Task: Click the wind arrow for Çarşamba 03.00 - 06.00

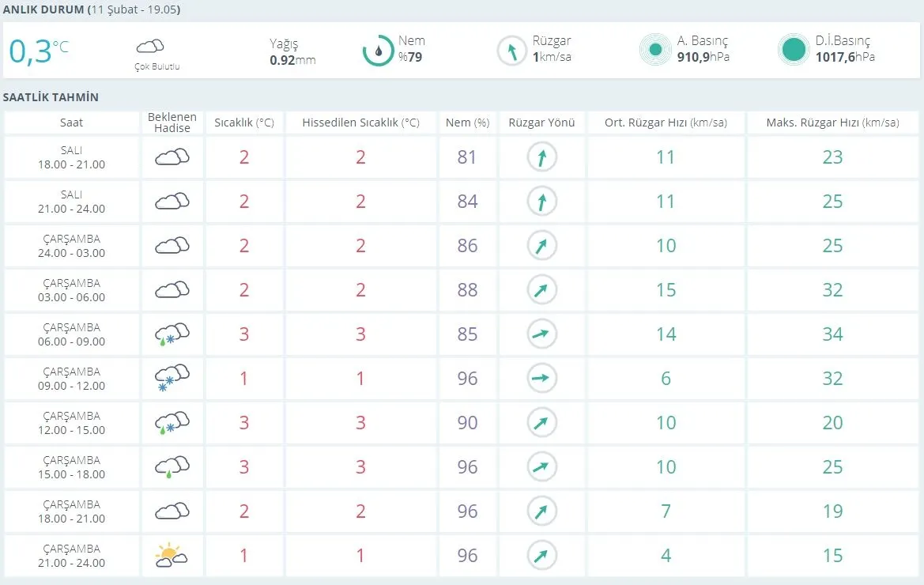Action: pos(541,290)
